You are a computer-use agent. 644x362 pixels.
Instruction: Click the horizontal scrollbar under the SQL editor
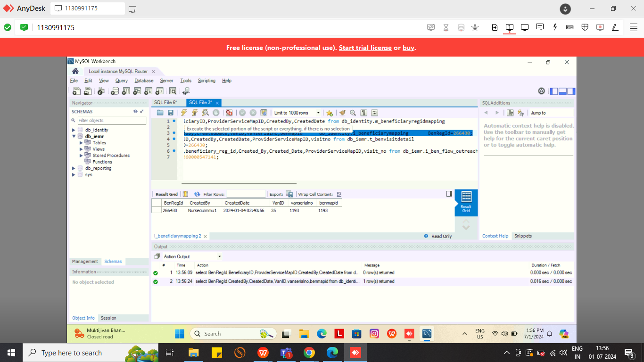[x=283, y=184]
